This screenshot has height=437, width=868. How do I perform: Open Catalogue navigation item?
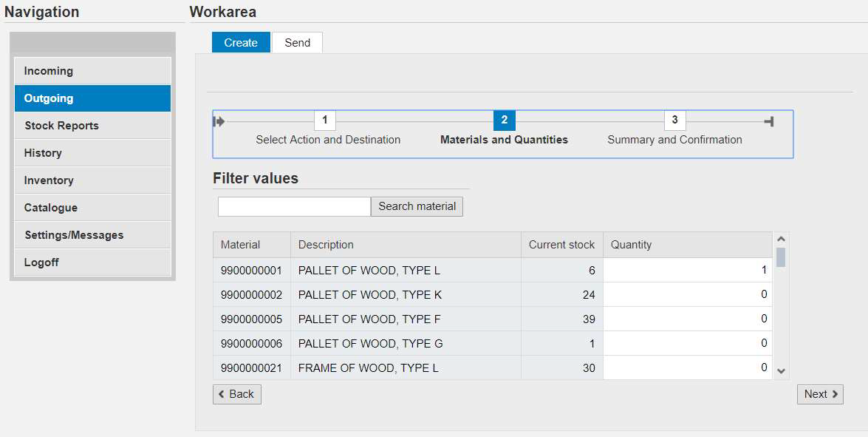pos(92,208)
